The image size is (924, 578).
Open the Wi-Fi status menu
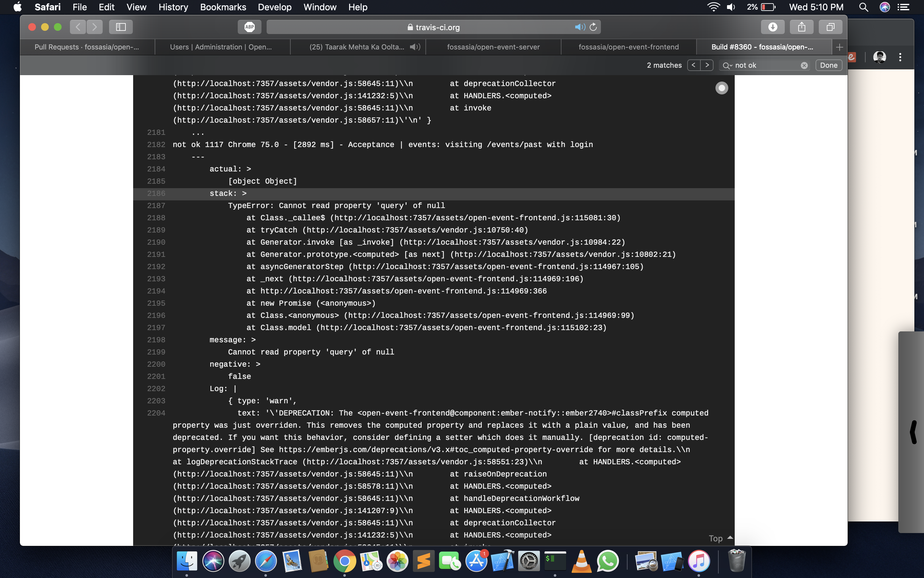click(713, 7)
